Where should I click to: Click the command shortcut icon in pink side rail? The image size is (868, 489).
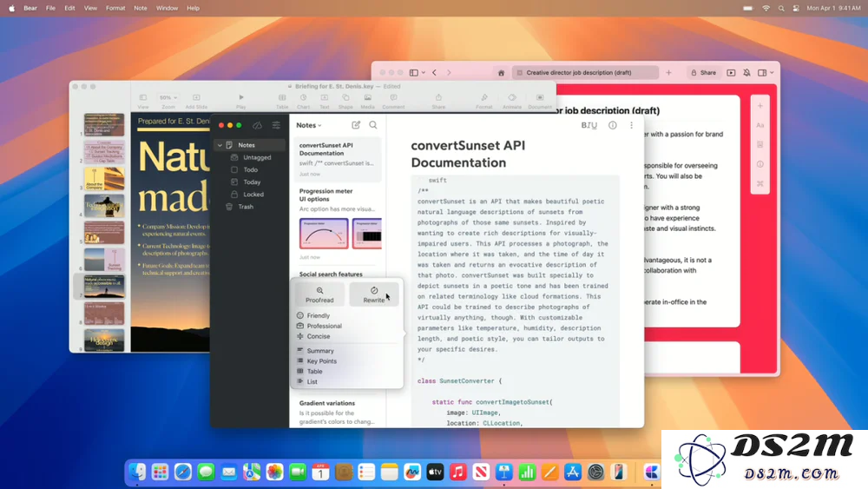point(760,183)
